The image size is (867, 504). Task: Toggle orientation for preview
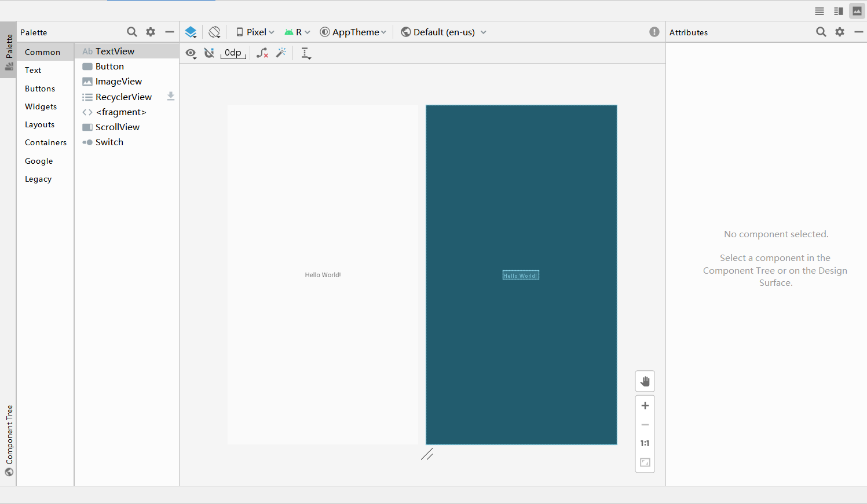point(215,32)
